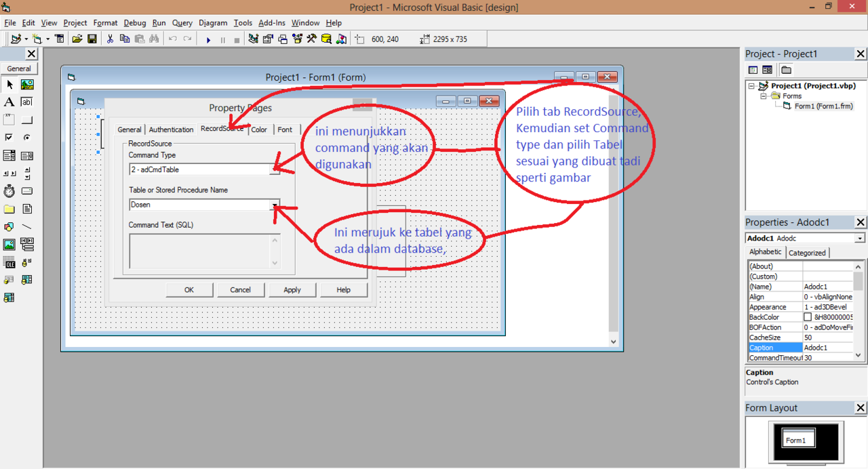The width and height of the screenshot is (868, 469).
Task: Switch to the Font tab in Property Pages
Action: [285, 129]
